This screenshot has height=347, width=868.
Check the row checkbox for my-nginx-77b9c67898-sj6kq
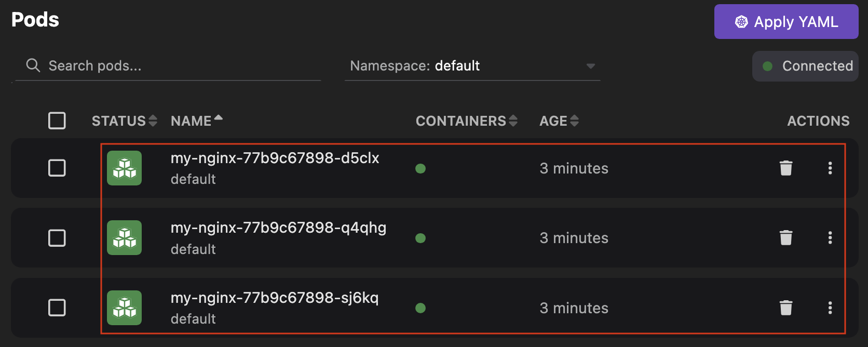click(x=57, y=308)
